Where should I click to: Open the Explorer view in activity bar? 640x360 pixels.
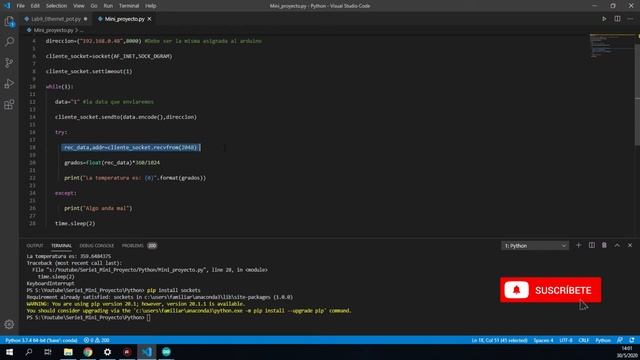point(9,21)
